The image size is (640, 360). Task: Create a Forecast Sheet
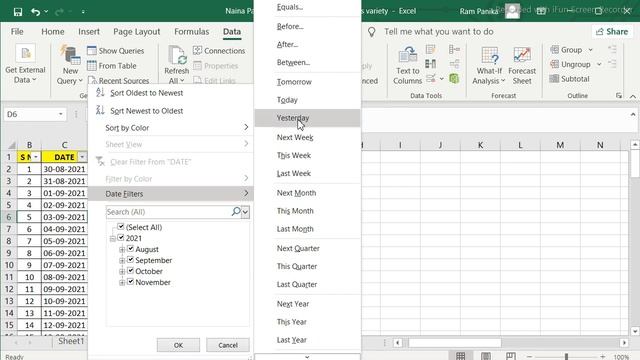tap(522, 65)
